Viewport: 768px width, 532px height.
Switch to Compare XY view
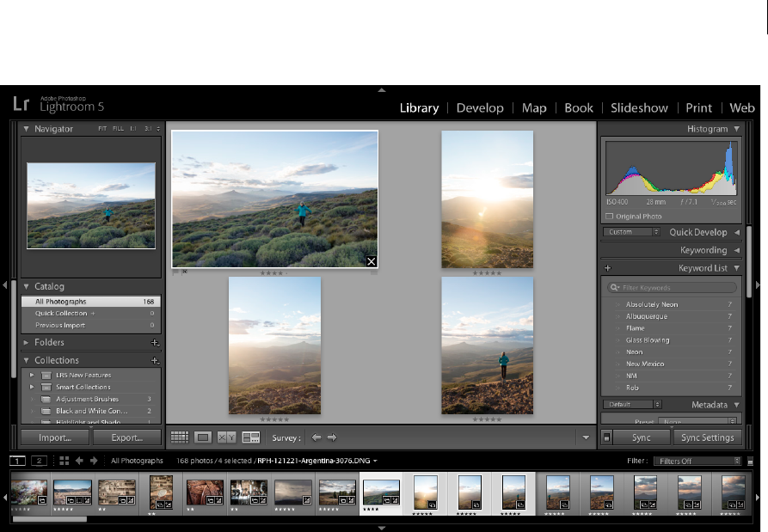click(226, 437)
